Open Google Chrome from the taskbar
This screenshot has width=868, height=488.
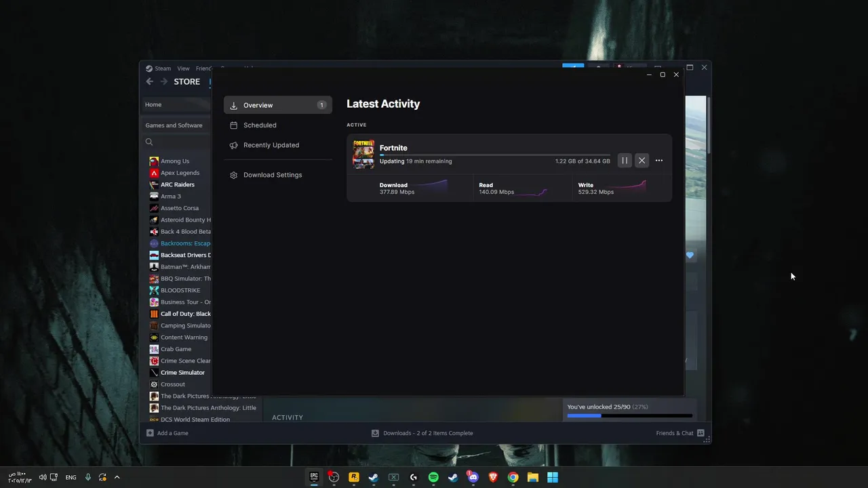click(513, 477)
